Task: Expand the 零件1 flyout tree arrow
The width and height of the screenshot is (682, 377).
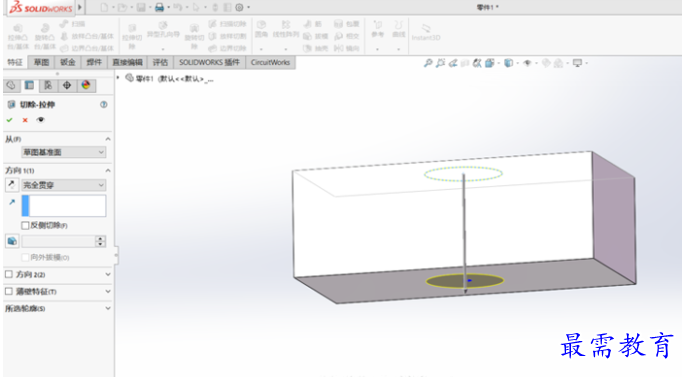Action: click(x=118, y=78)
